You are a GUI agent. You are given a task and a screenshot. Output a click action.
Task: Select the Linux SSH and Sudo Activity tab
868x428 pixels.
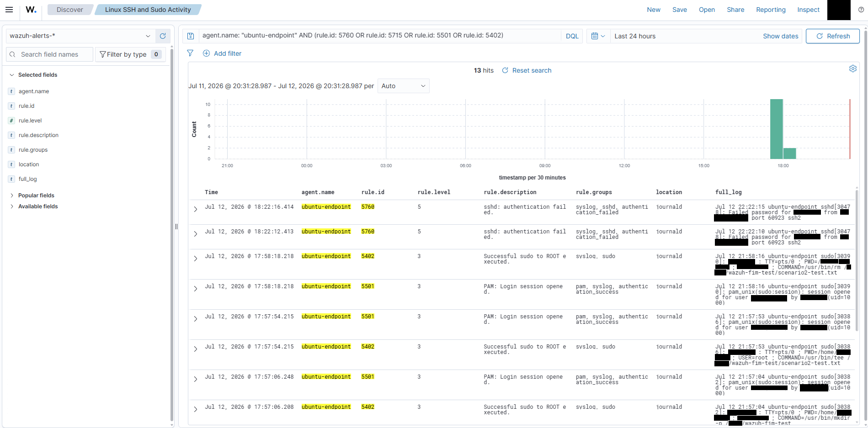(148, 10)
